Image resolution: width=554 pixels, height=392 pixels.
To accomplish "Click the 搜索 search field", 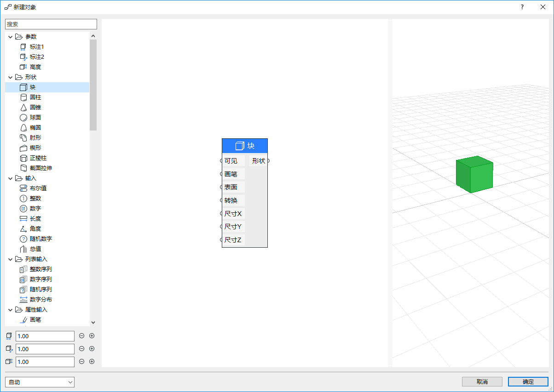I will pyautogui.click(x=51, y=23).
